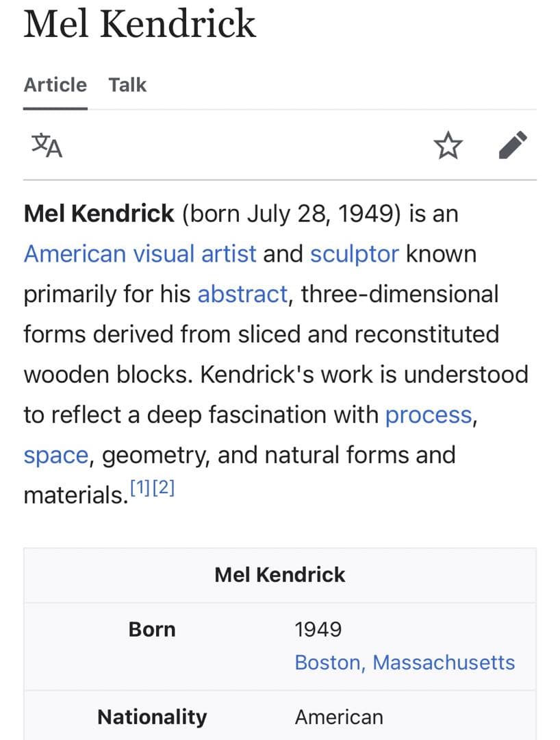The width and height of the screenshot is (560, 740).
Task: Click the bold Mel Kendrick in the intro paragraph
Action: (99, 214)
